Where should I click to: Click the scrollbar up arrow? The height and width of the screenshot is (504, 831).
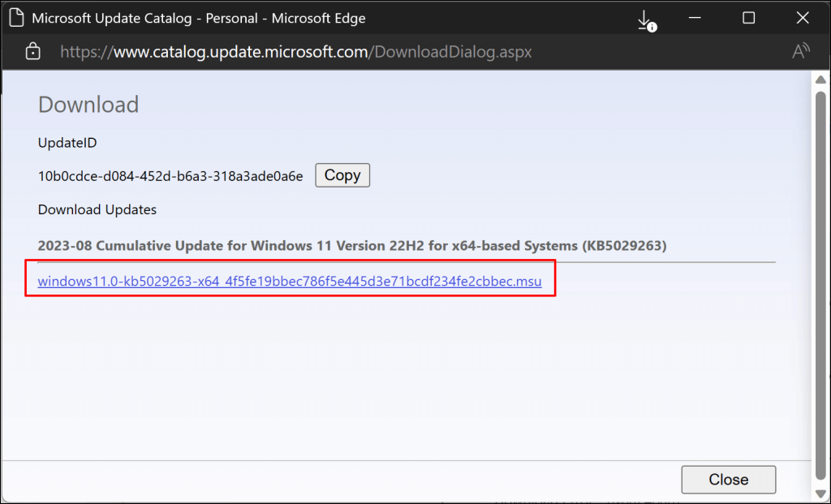pyautogui.click(x=820, y=79)
